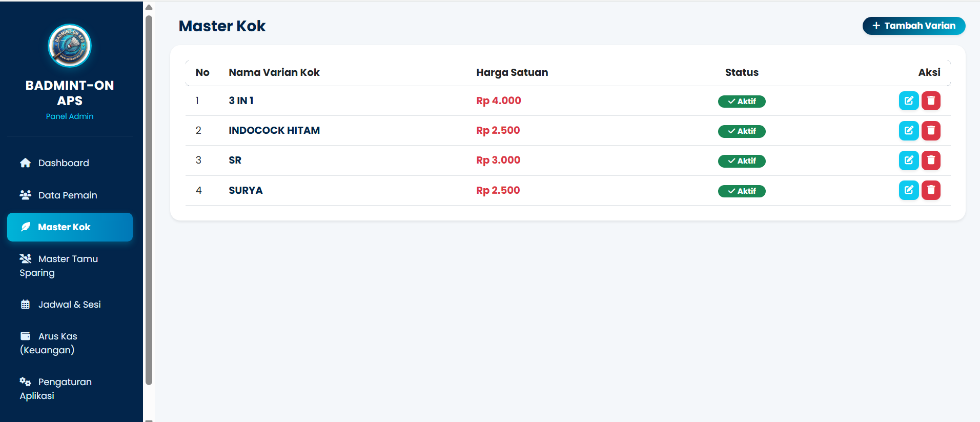
Task: Click the Jadwal & Sesi calendar icon
Action: [x=25, y=305]
